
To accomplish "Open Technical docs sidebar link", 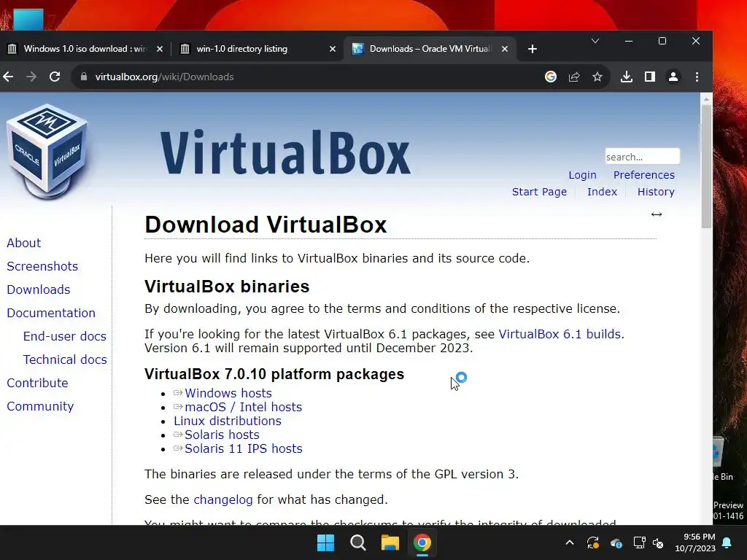I will pyautogui.click(x=65, y=359).
